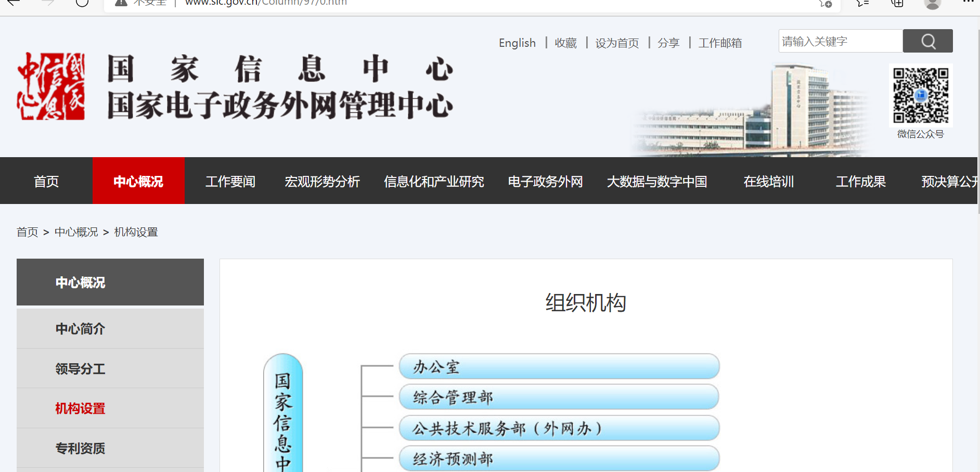980x472 pixels.
Task: Click the address bar URL
Action: [x=266, y=3]
